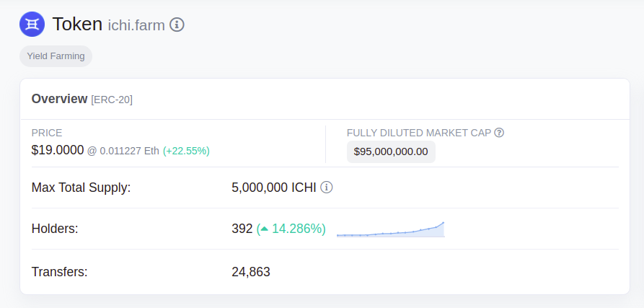This screenshot has width=644, height=308.
Task: Select the 5,000,000 ICHI supply value
Action: 274,188
